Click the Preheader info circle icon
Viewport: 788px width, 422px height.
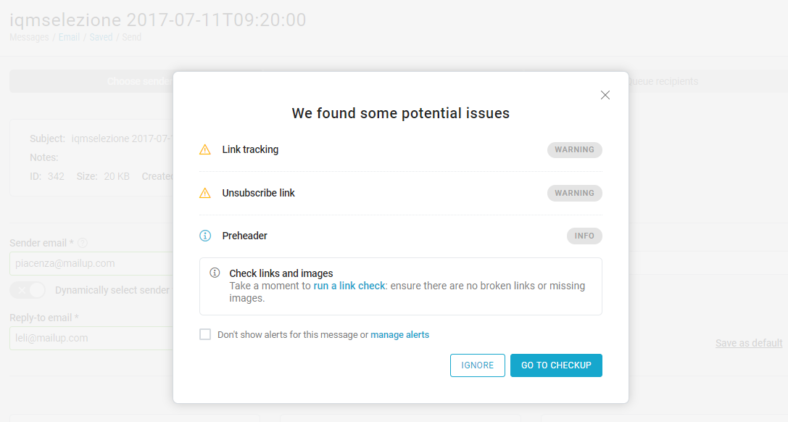205,236
